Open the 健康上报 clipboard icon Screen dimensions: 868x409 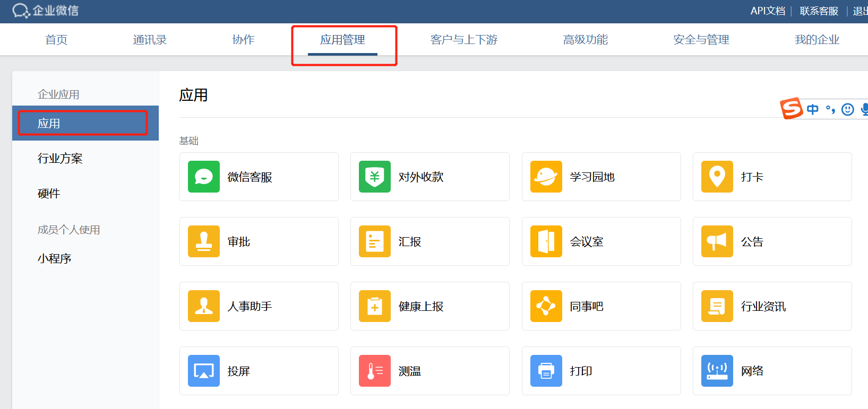coord(375,306)
